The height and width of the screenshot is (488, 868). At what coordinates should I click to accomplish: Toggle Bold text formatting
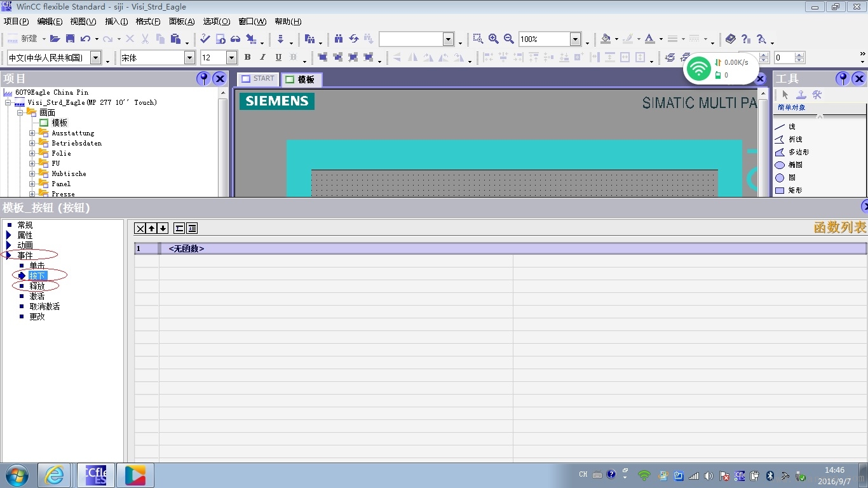pyautogui.click(x=248, y=57)
